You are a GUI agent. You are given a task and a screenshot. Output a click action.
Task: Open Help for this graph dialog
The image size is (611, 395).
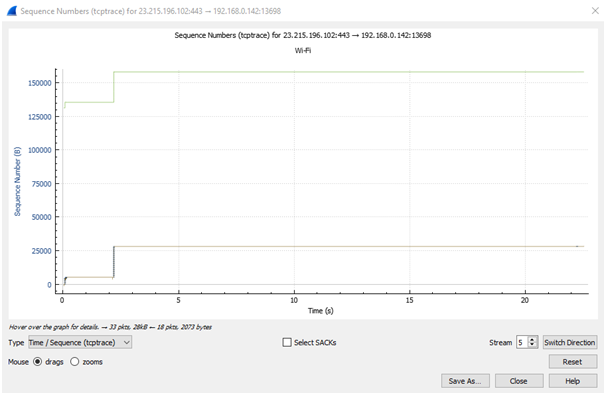(572, 381)
